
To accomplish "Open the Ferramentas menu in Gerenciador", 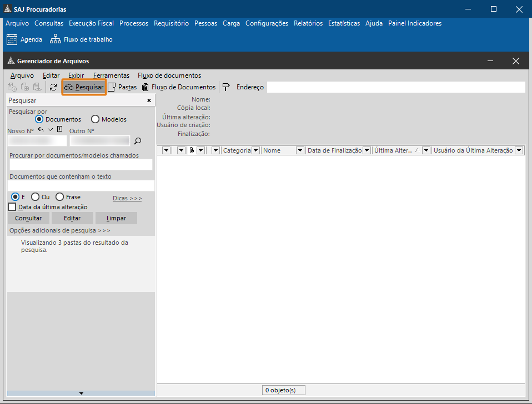I will pyautogui.click(x=111, y=75).
